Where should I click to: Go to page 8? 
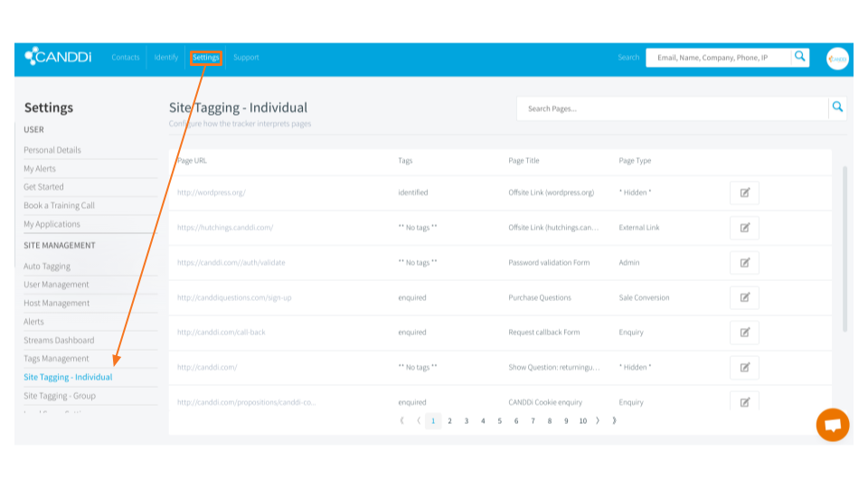pos(549,420)
